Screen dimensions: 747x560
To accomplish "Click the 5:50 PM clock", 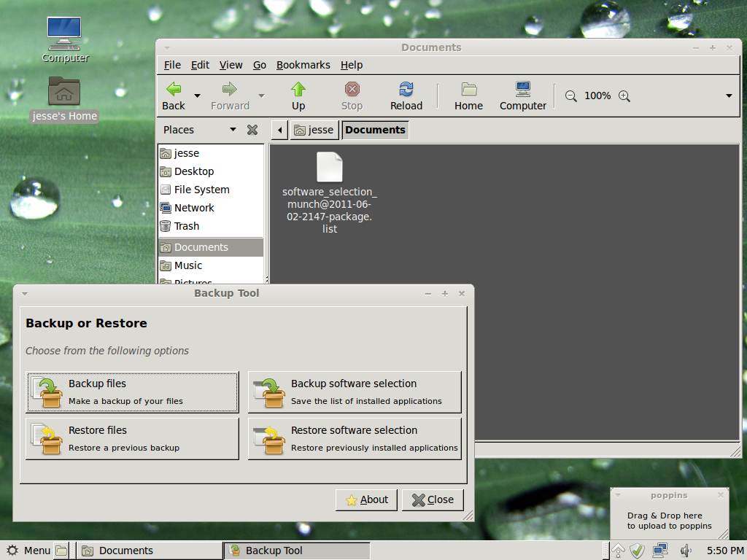I will click(725, 551).
